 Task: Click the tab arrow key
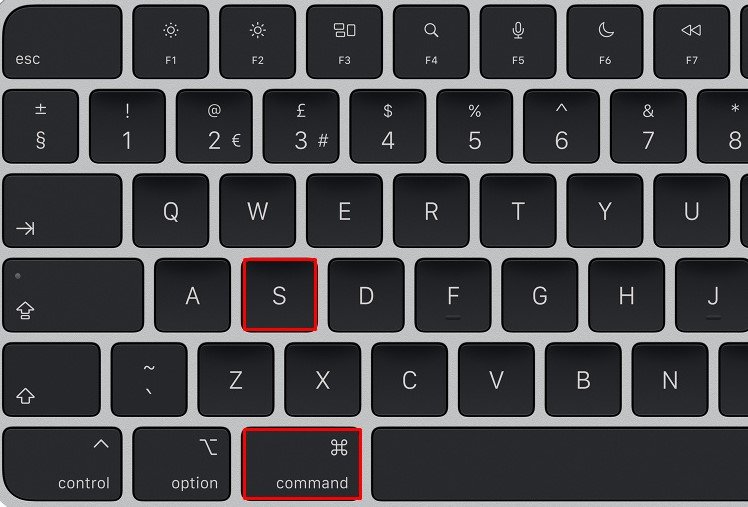62,211
